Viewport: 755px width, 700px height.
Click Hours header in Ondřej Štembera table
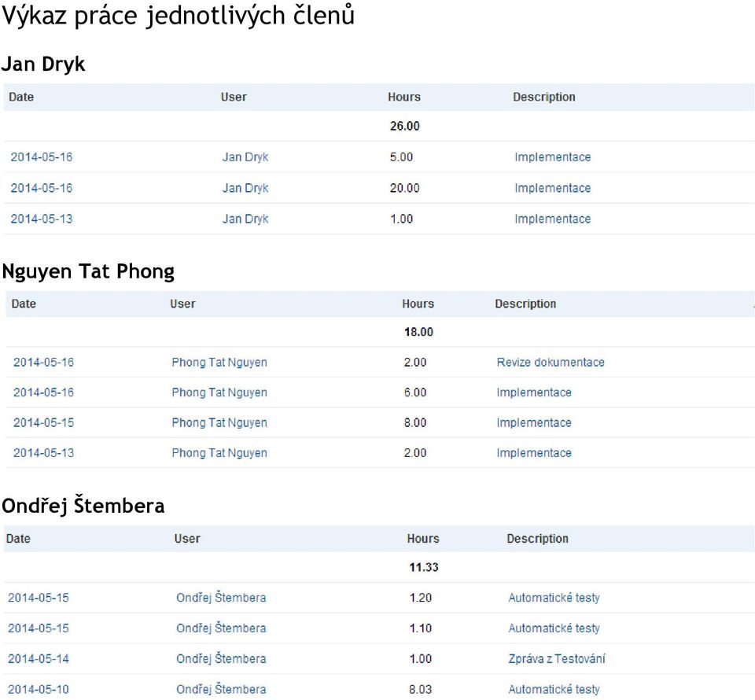point(422,539)
